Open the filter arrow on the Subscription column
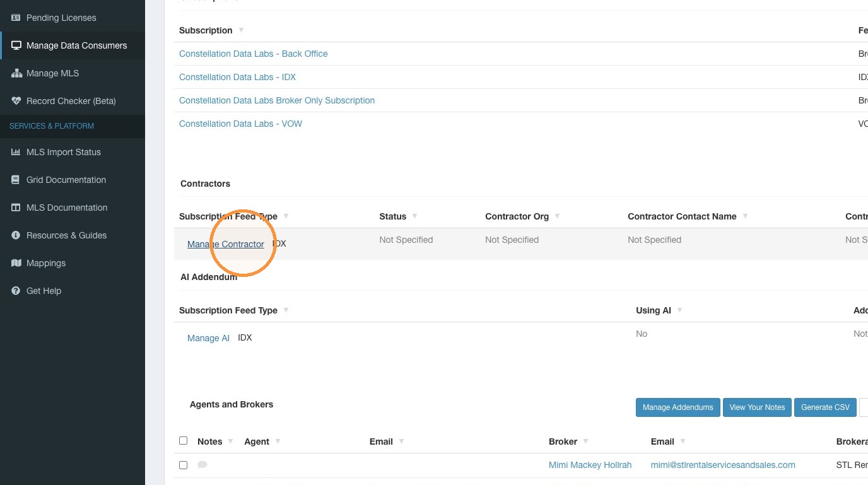Image resolution: width=868 pixels, height=485 pixels. [x=241, y=30]
